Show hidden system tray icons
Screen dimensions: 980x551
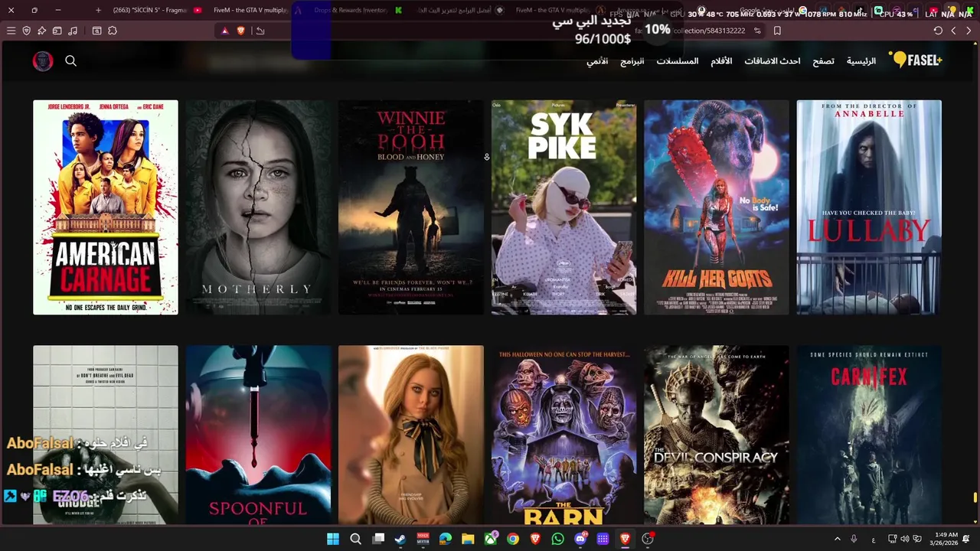coord(837,539)
